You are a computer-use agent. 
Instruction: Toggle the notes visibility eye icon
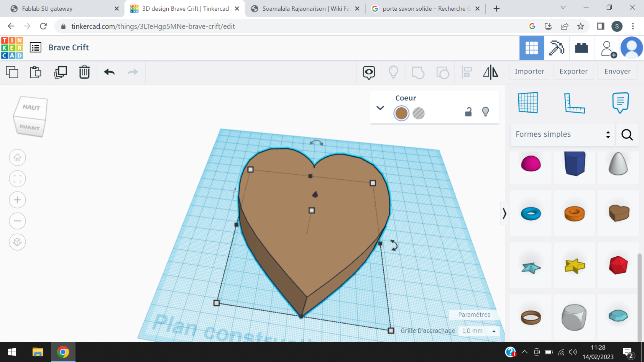pyautogui.click(x=369, y=72)
